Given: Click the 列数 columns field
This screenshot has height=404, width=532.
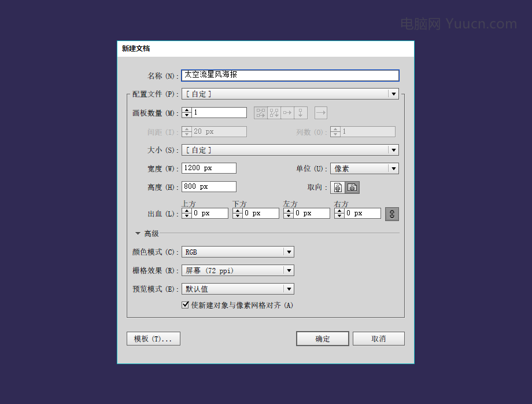Looking at the screenshot, I should point(368,132).
